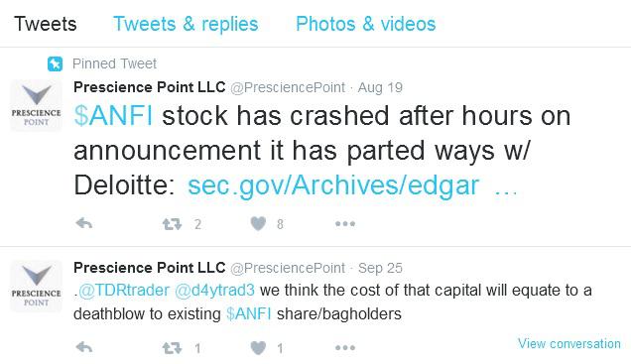Like the Sep 25 bagholders tweet
The width and height of the screenshot is (631, 364).
(258, 348)
